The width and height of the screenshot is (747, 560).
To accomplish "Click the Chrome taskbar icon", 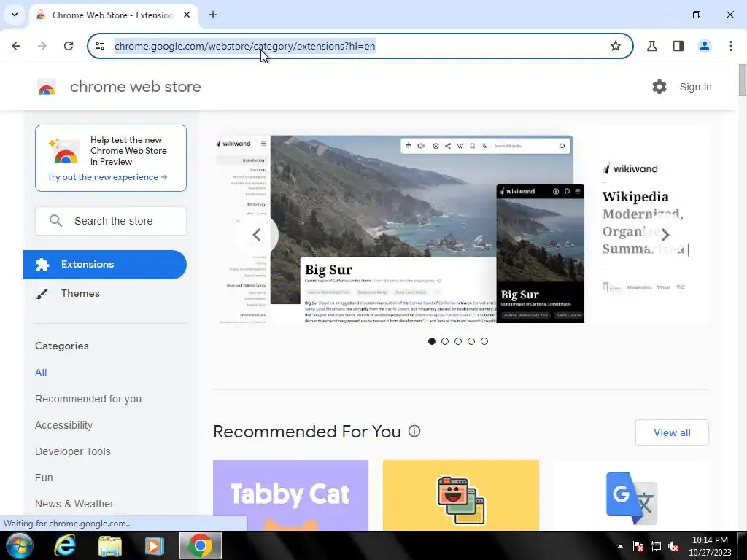I will (x=200, y=545).
